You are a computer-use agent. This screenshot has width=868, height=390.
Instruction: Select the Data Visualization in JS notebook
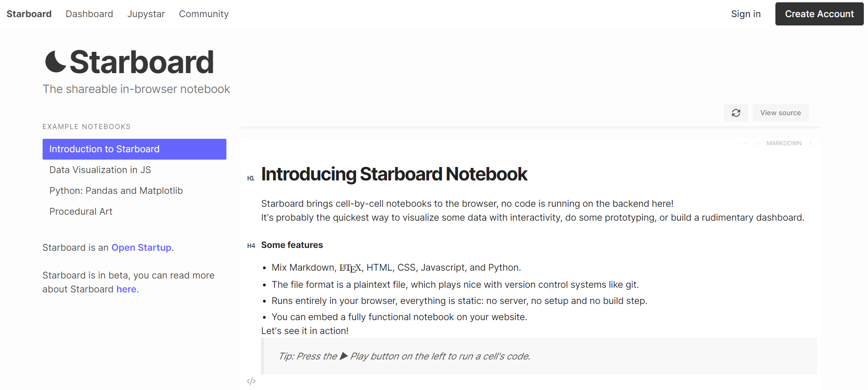(x=100, y=170)
